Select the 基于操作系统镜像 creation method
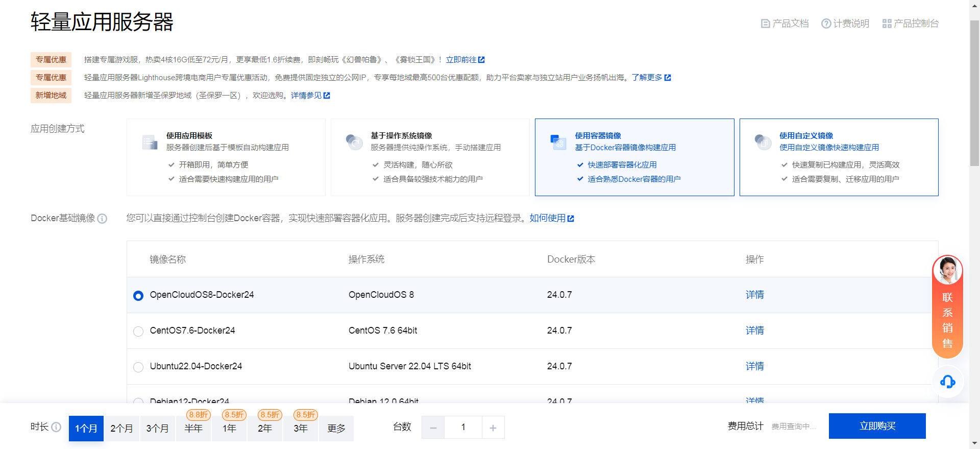This screenshot has height=449, width=980. [430, 157]
